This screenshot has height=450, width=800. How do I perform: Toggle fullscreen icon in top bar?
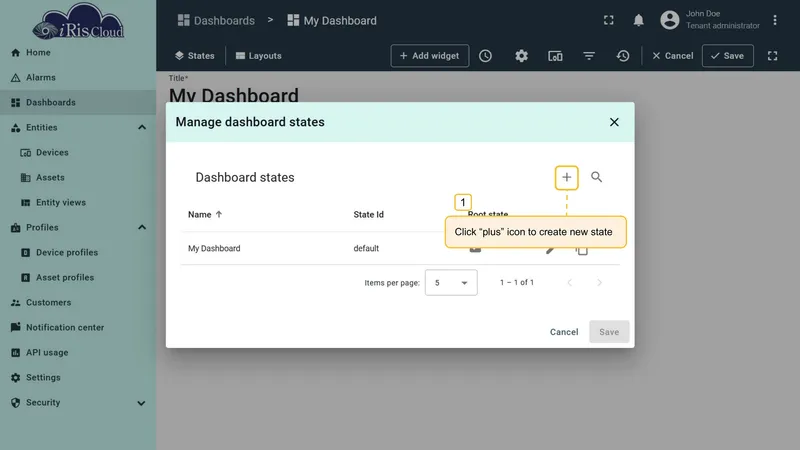tap(608, 20)
